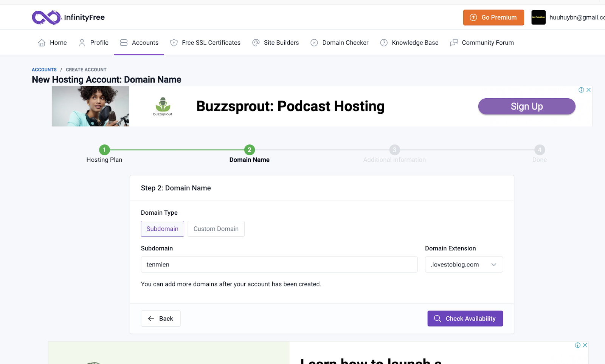The width and height of the screenshot is (605, 364).
Task: Click CREATE ACCOUNT breadcrumb text
Action: 86,70
